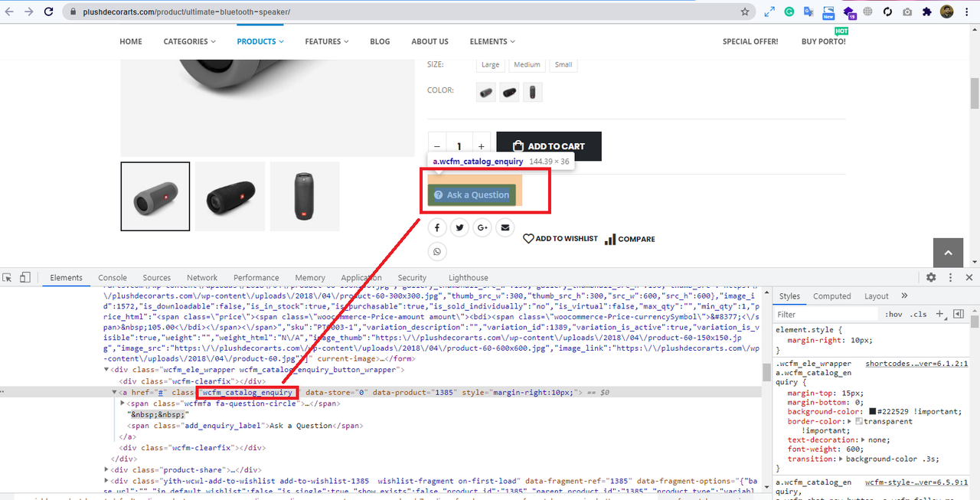Share product on Facebook

point(436,227)
